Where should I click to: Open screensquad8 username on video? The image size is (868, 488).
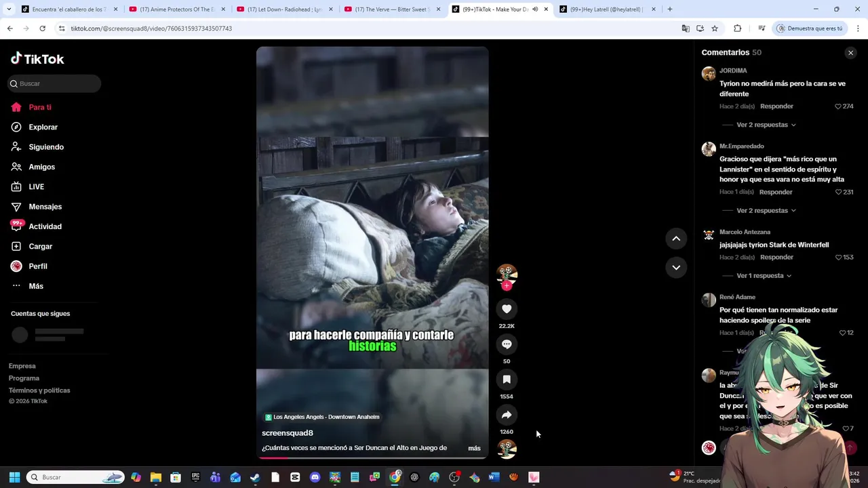[x=288, y=433]
